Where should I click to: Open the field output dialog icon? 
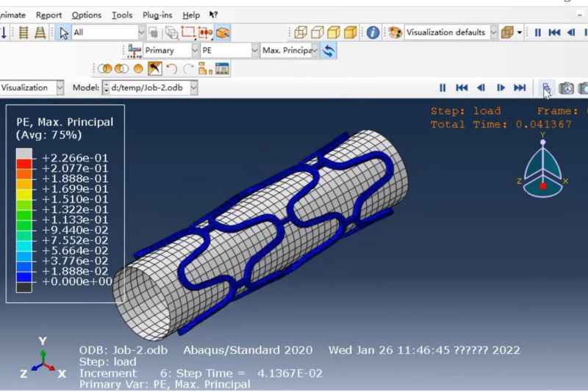pyautogui.click(x=135, y=51)
